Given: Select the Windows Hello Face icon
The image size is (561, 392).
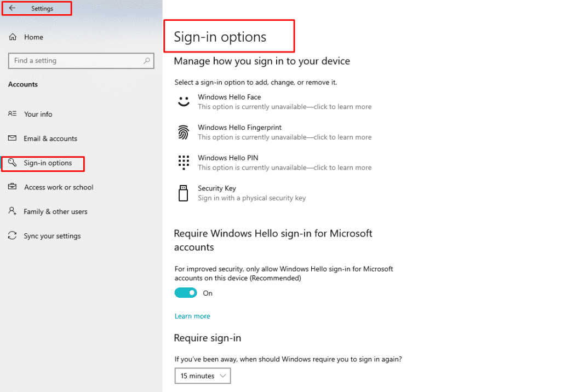Looking at the screenshot, I should 184,101.
